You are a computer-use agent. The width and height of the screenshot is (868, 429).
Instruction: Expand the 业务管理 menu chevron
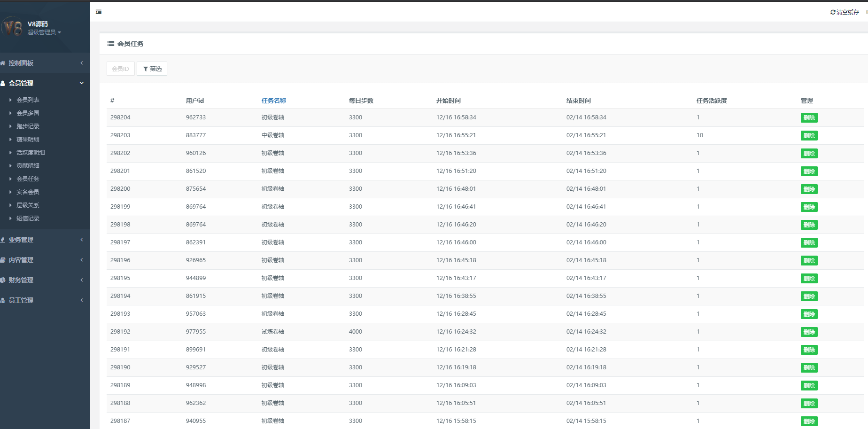tap(82, 240)
